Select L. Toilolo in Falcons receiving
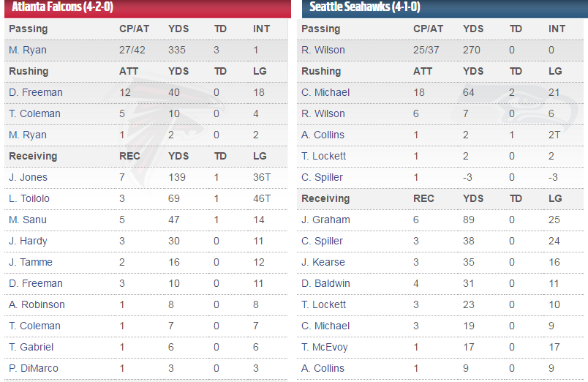 [x=29, y=198]
